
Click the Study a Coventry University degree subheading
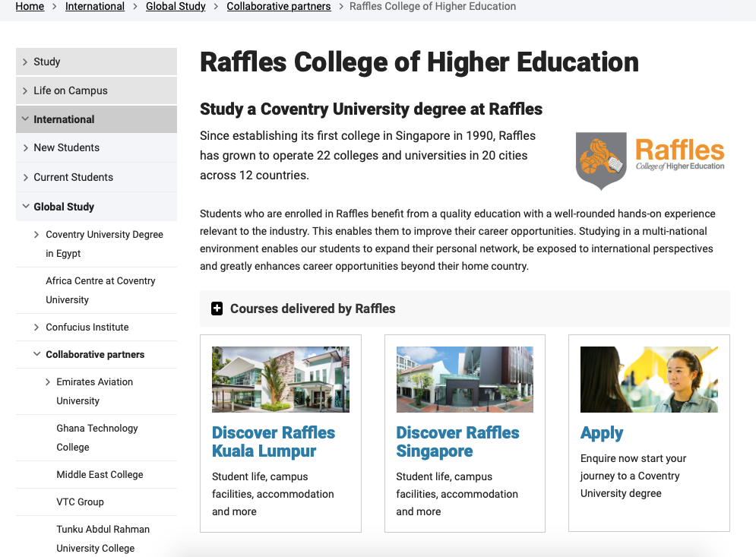tap(372, 109)
